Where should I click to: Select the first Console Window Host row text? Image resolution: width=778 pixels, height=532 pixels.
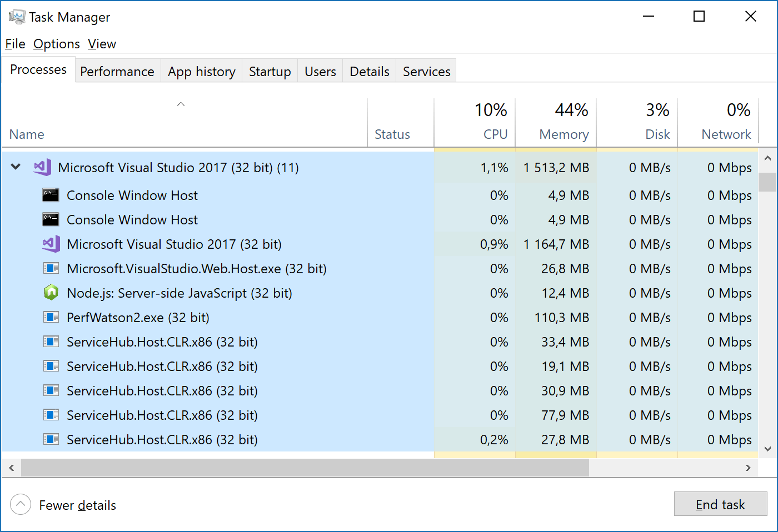click(132, 195)
